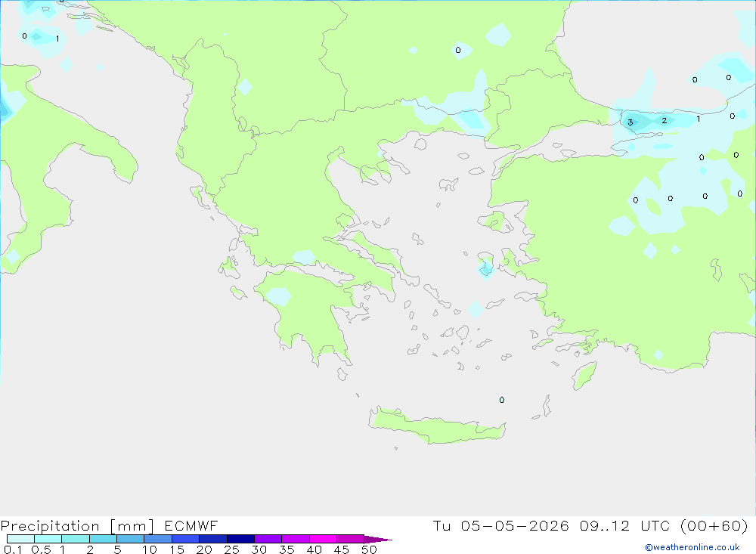Viewport: 756px width, 554px height.
Task: Pick the 15–20 mm legend color swatch
Action: pyautogui.click(x=186, y=539)
